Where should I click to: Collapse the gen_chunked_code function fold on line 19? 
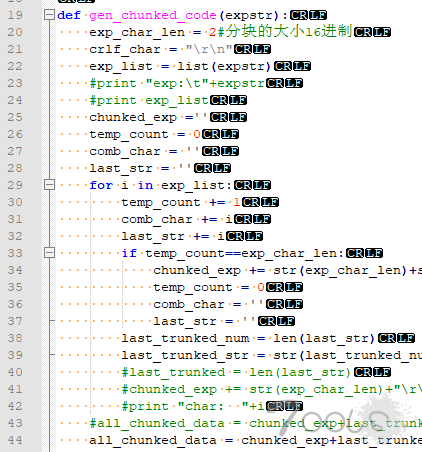coord(49,15)
